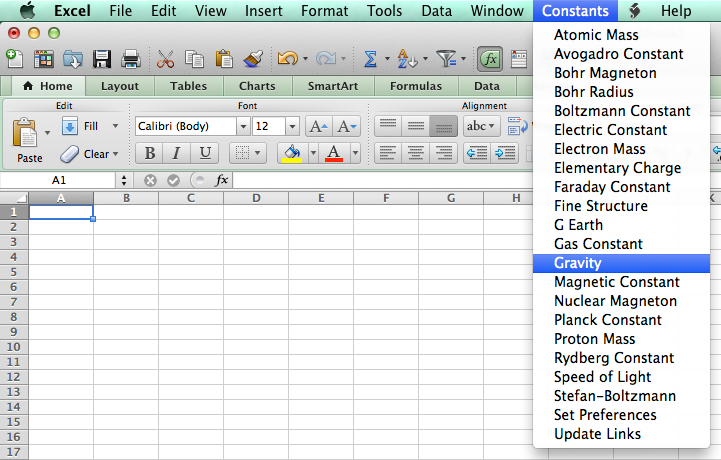Open the Paste options dropdown arrow
Viewport: 721px width, 460px height.
47,133
